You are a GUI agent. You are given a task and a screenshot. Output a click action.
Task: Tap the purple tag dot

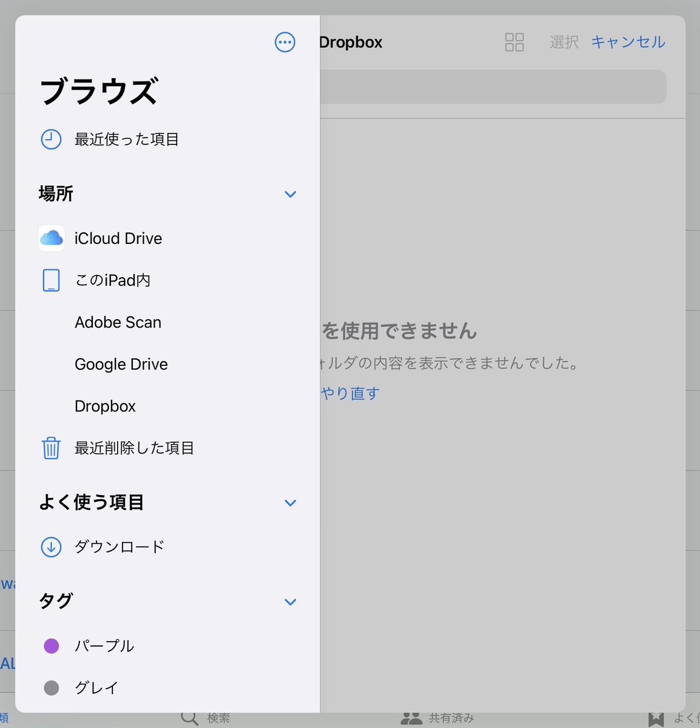tap(52, 646)
